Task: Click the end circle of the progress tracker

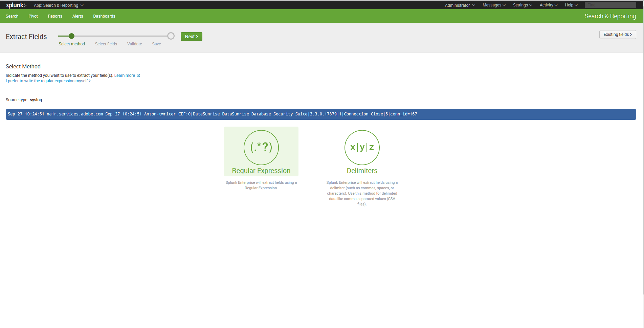Action: click(171, 36)
